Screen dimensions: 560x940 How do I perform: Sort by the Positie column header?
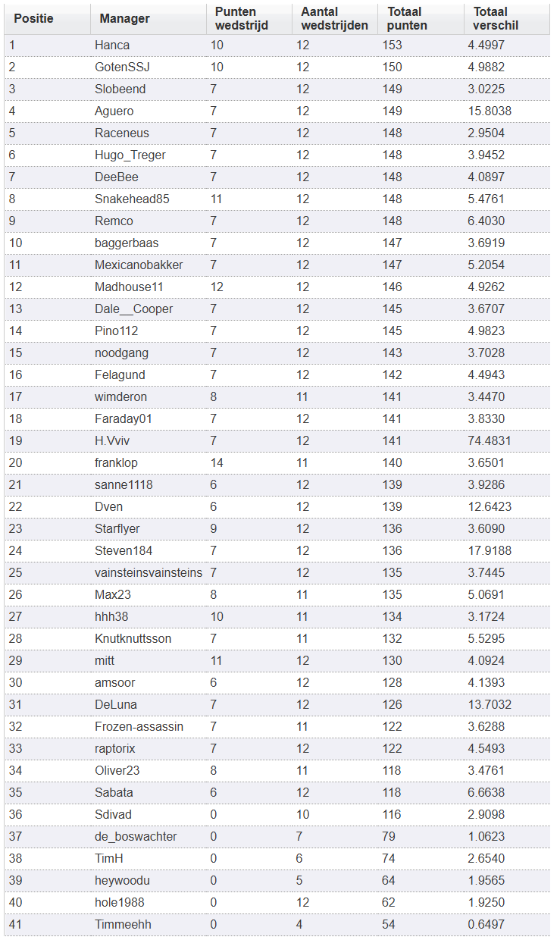click(34, 18)
